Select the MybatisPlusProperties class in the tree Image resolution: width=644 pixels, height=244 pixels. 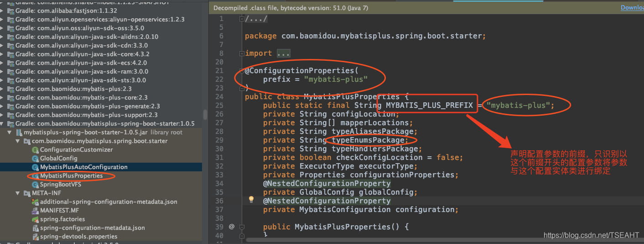click(x=71, y=176)
